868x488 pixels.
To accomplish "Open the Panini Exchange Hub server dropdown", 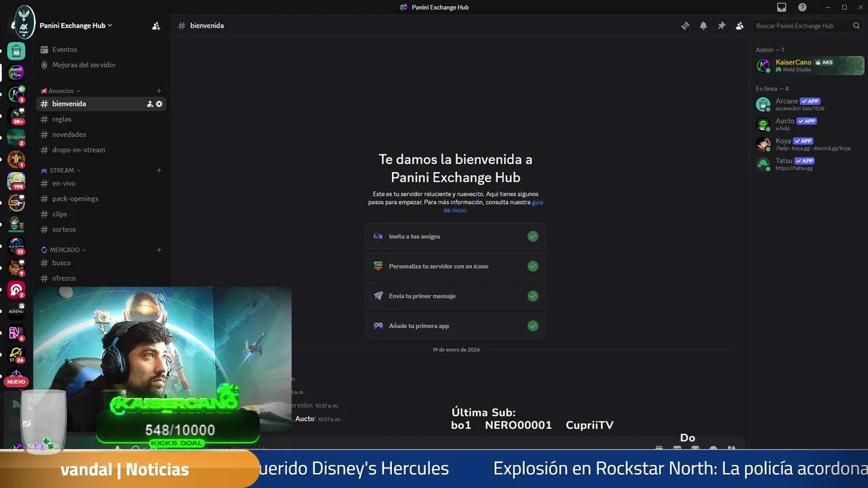I will click(x=76, y=25).
